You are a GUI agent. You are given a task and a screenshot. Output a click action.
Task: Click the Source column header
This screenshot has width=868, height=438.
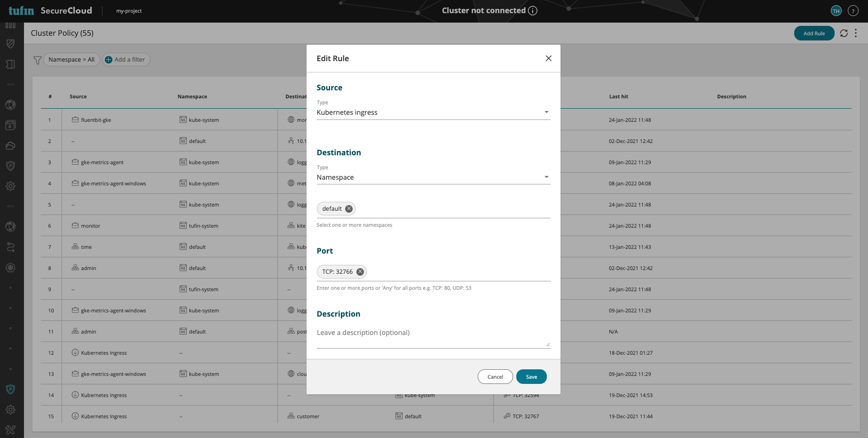point(78,96)
